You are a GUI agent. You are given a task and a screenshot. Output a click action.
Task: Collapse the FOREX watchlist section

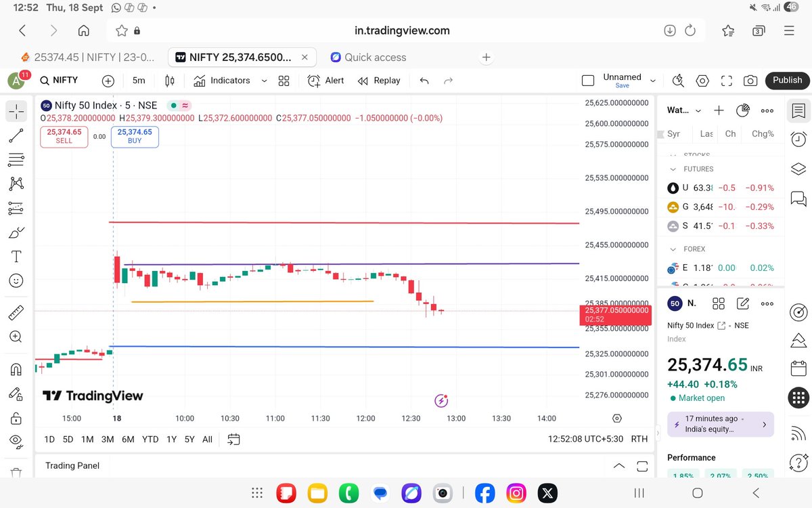673,249
